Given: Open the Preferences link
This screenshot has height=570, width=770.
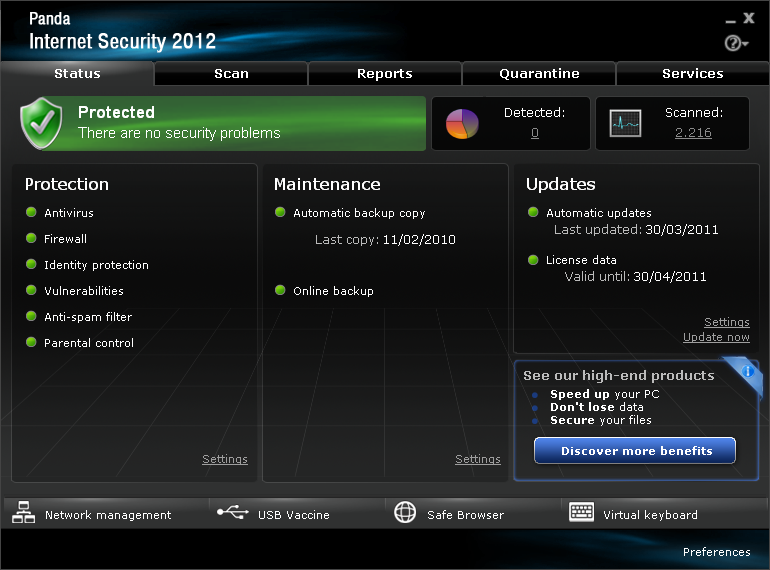Looking at the screenshot, I should coord(716,552).
